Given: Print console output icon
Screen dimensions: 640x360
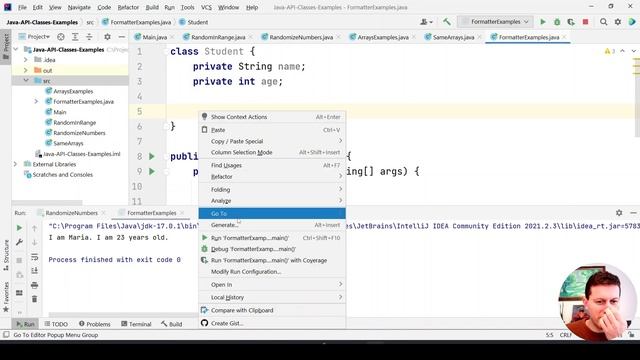Looking at the screenshot, I should coord(35,285).
